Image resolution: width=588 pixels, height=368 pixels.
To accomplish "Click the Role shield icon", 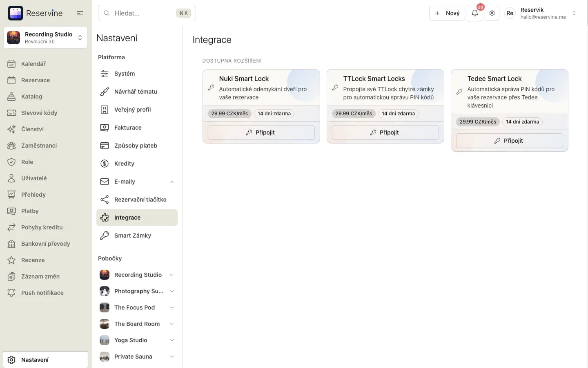I will (x=11, y=162).
